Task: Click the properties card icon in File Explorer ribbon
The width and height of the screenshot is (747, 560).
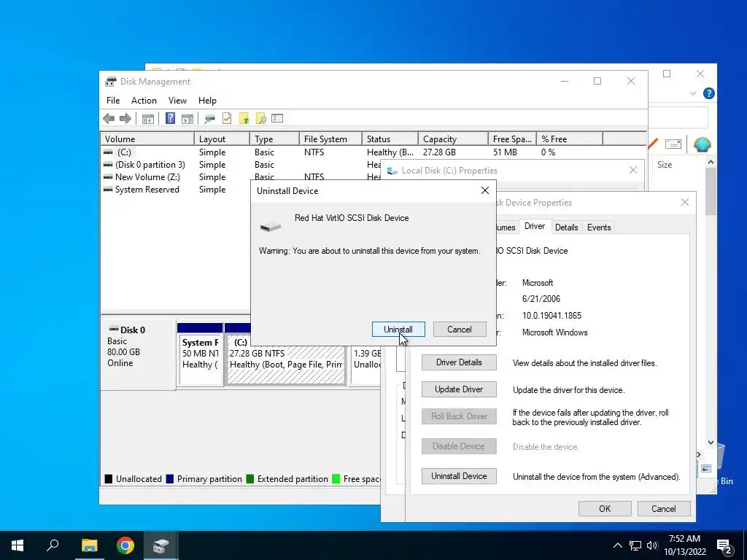Action: (673, 144)
